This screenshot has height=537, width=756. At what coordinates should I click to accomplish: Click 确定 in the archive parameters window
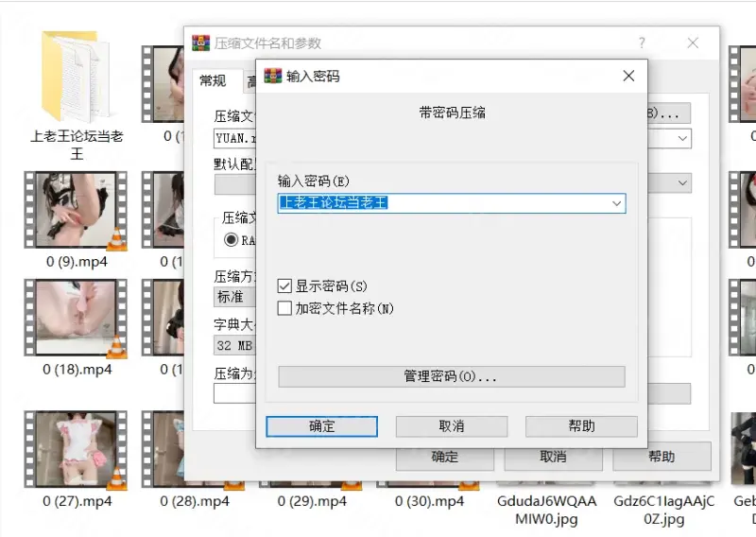(x=444, y=457)
